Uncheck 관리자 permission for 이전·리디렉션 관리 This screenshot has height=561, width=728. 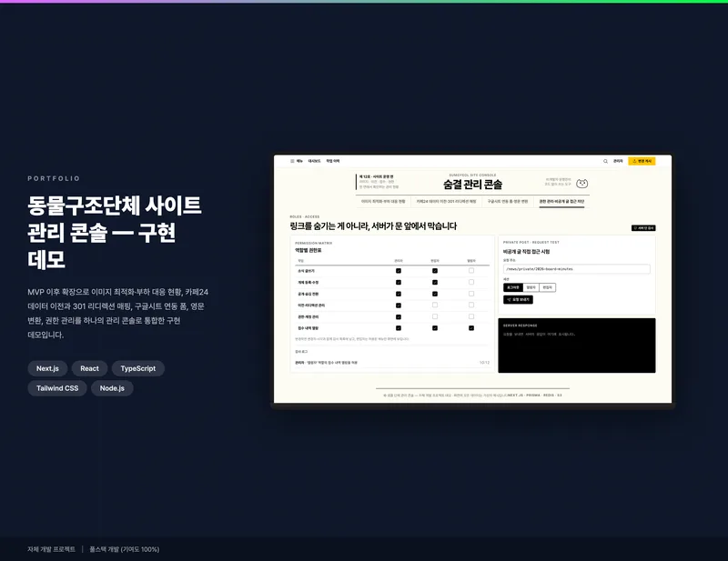click(x=399, y=306)
